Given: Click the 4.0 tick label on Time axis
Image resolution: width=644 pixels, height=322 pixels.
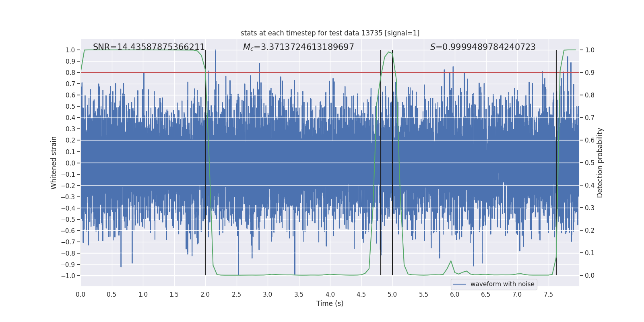Looking at the screenshot, I should click(330, 294).
